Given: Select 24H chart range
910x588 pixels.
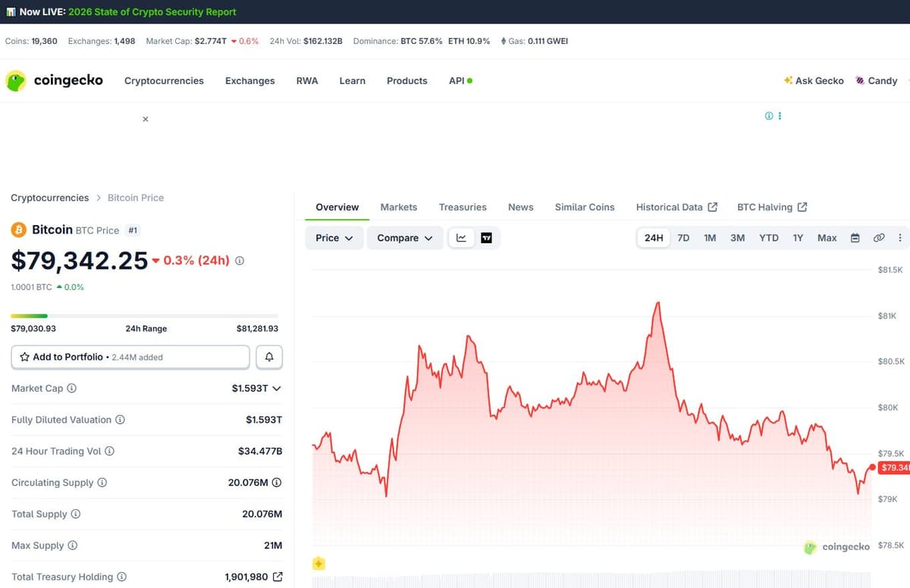Looking at the screenshot, I should click(x=654, y=238).
